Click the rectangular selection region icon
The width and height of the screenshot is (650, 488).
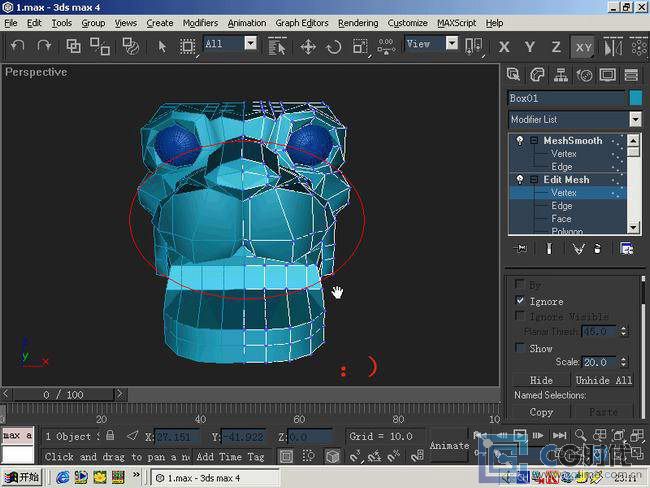click(x=187, y=46)
